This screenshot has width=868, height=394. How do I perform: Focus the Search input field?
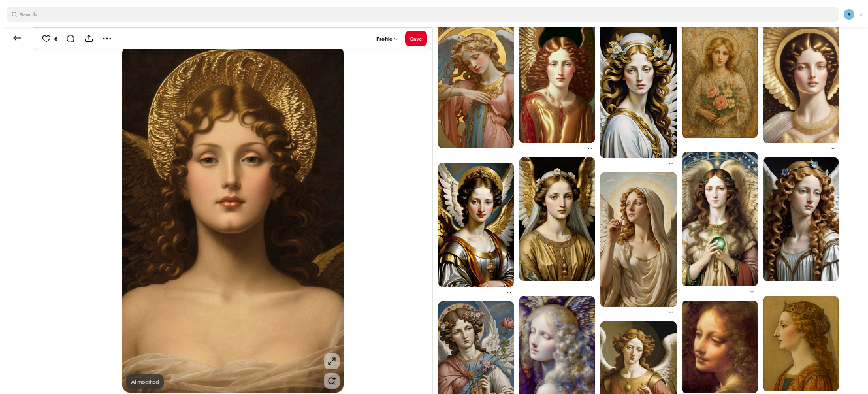pyautogui.click(x=423, y=14)
